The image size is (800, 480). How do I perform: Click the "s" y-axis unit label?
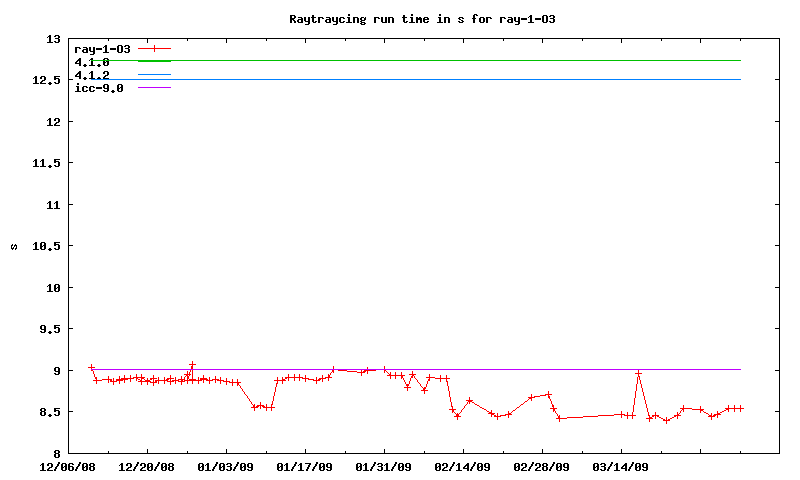(x=14, y=246)
